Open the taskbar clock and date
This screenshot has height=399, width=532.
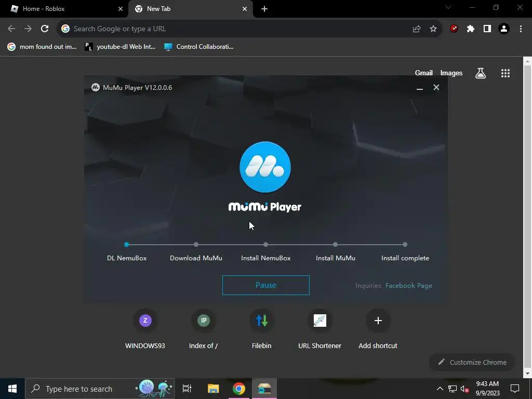click(487, 389)
